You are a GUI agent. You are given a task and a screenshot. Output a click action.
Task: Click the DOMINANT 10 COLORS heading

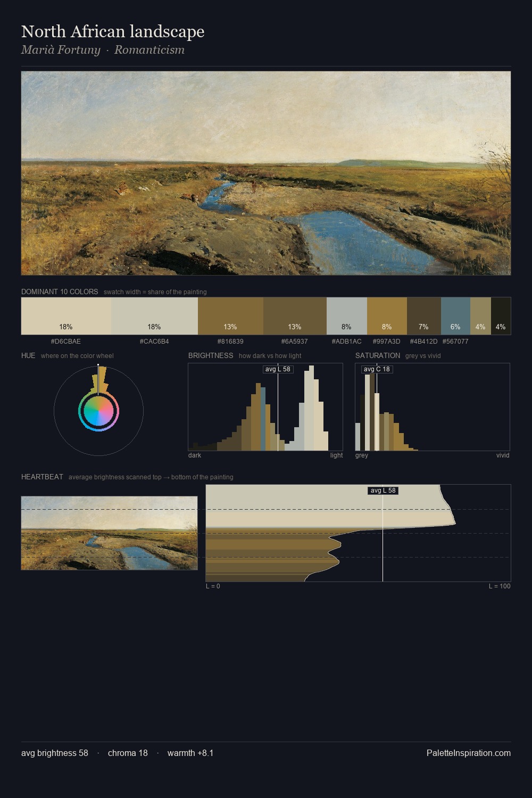coord(60,292)
